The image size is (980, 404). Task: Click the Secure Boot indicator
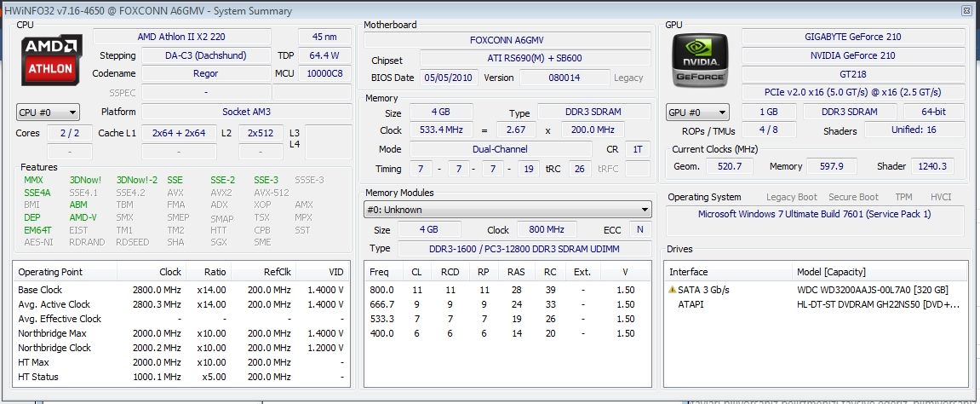click(x=853, y=196)
